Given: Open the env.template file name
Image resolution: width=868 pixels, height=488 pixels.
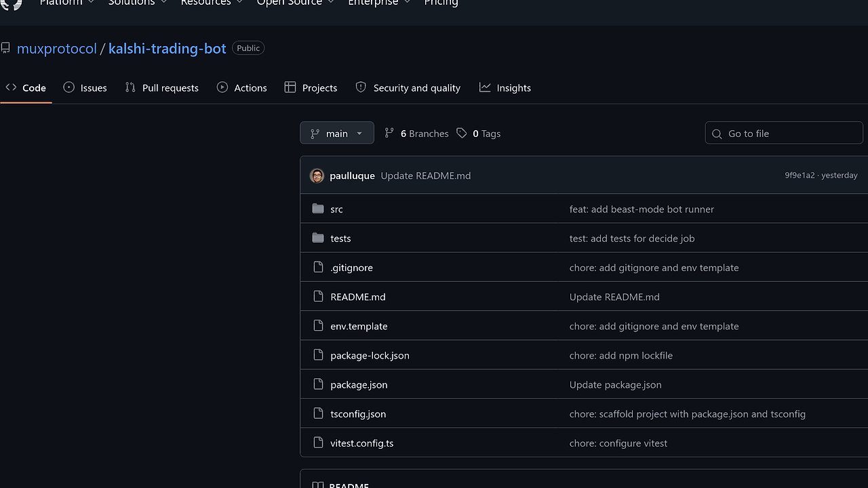Looking at the screenshot, I should (x=359, y=326).
